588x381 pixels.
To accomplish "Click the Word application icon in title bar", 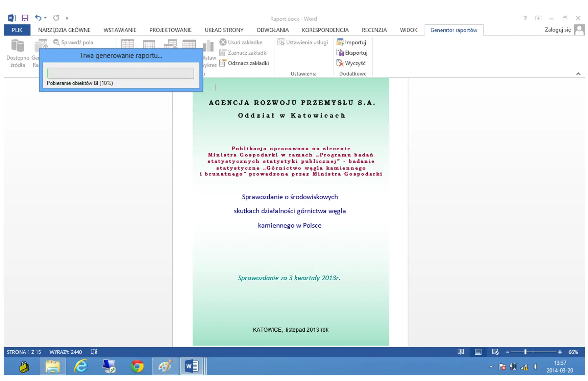I will pyautogui.click(x=12, y=18).
